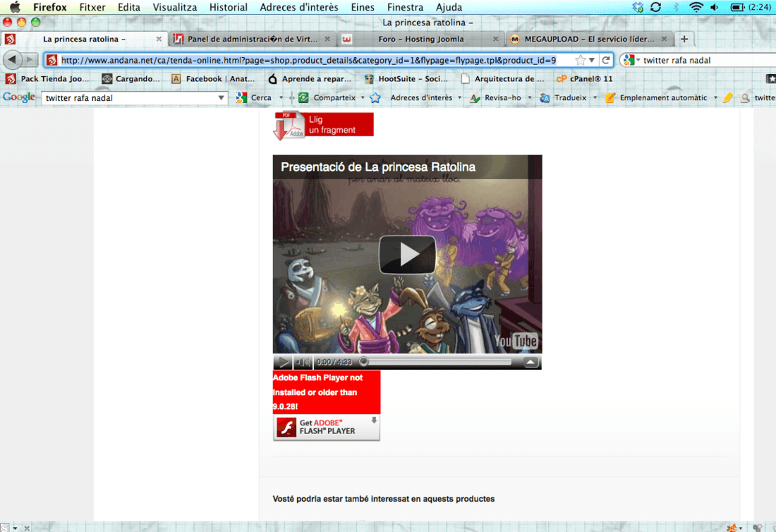Open the Cargando... bookmark

click(x=131, y=79)
